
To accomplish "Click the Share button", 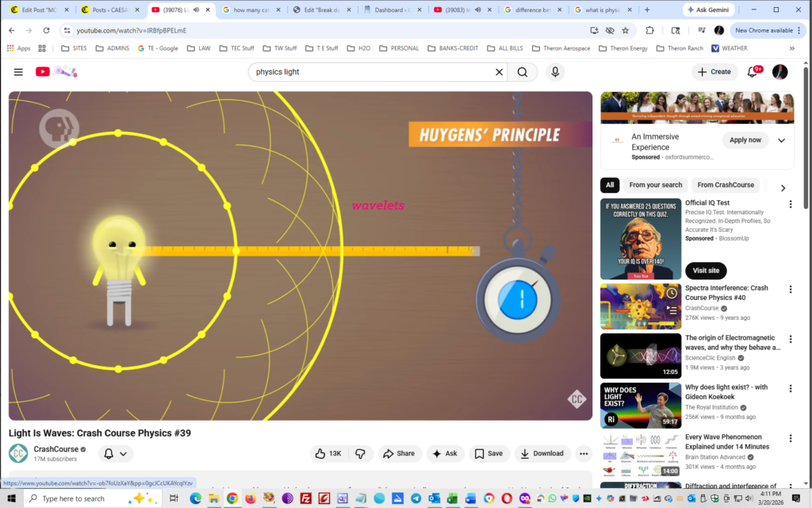I will [399, 453].
